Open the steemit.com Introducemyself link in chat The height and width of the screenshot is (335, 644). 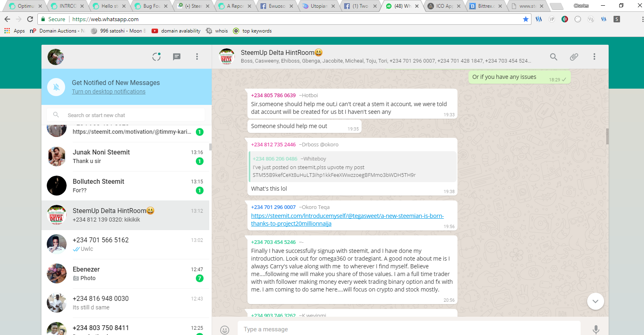tap(347, 220)
